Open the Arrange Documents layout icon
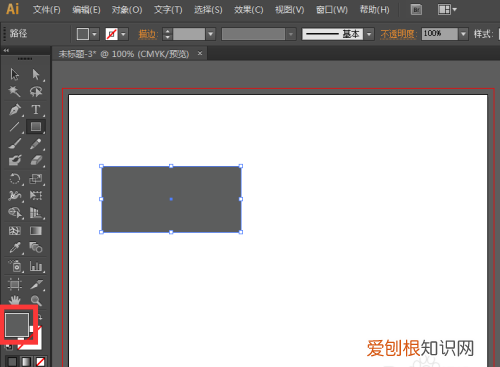Image resolution: width=500 pixels, height=367 pixels. point(447,10)
